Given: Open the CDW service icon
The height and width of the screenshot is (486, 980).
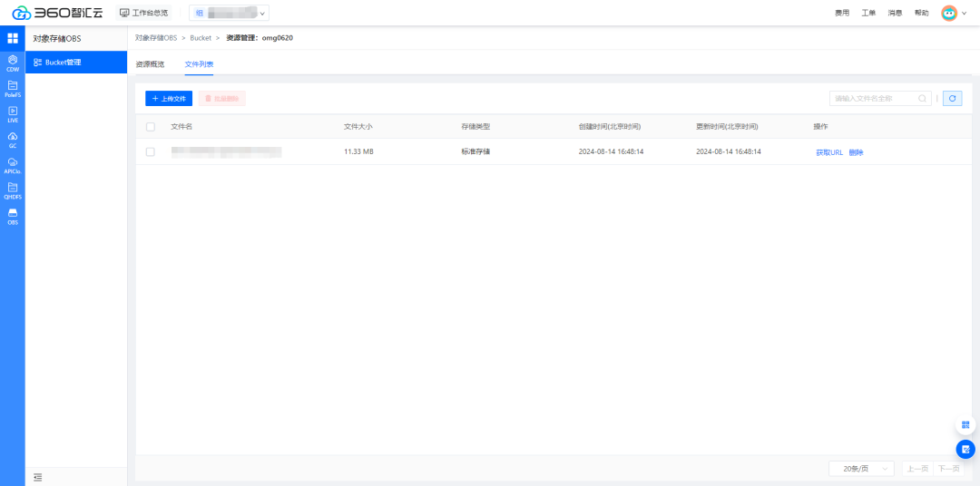Looking at the screenshot, I should (x=13, y=63).
